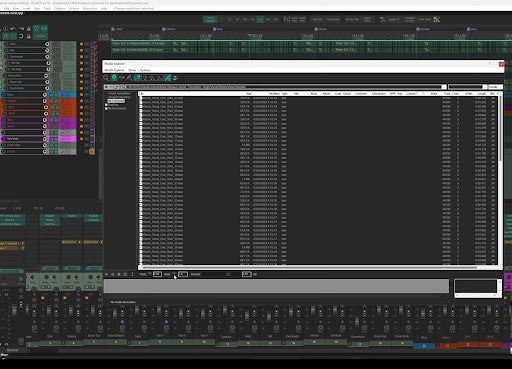Viewport: 512px width, 369px height.
Task: Open Media Explorer search icon in toolbar
Action: [x=106, y=78]
